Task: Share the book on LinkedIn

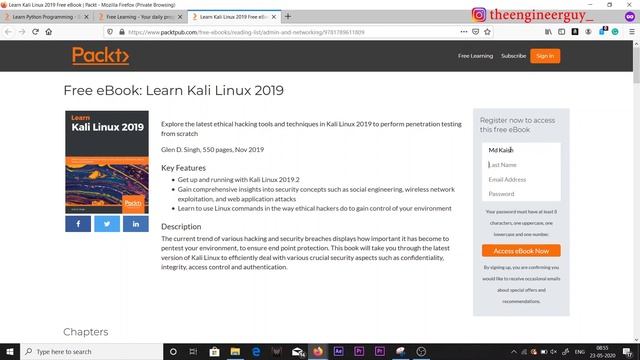Action: [136, 224]
